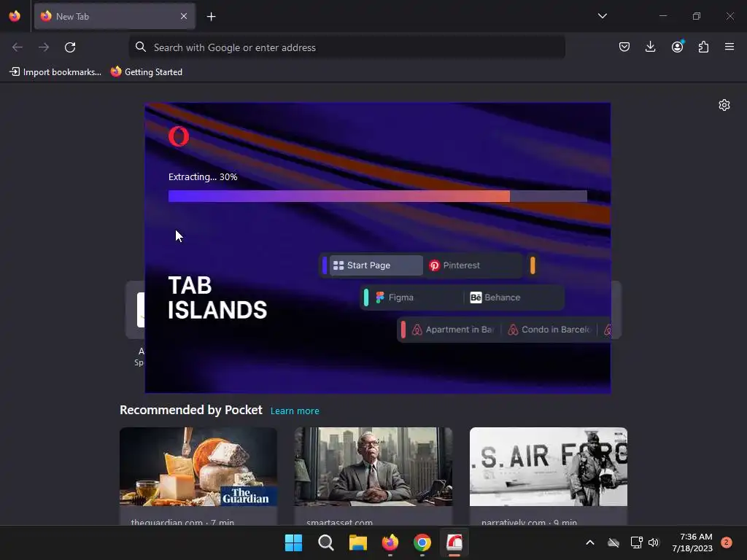Screen dimensions: 747x560
Task: Open the Getting Started bookmark
Action: point(146,72)
